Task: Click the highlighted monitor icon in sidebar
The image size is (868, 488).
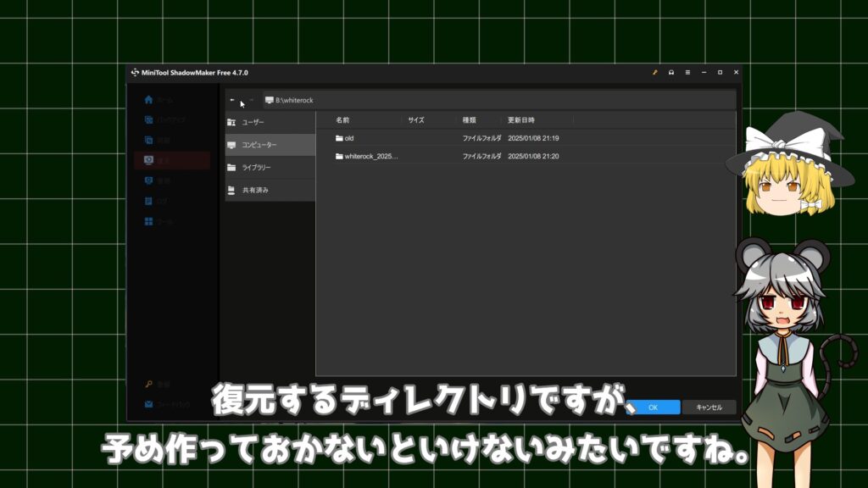Action: coord(148,160)
